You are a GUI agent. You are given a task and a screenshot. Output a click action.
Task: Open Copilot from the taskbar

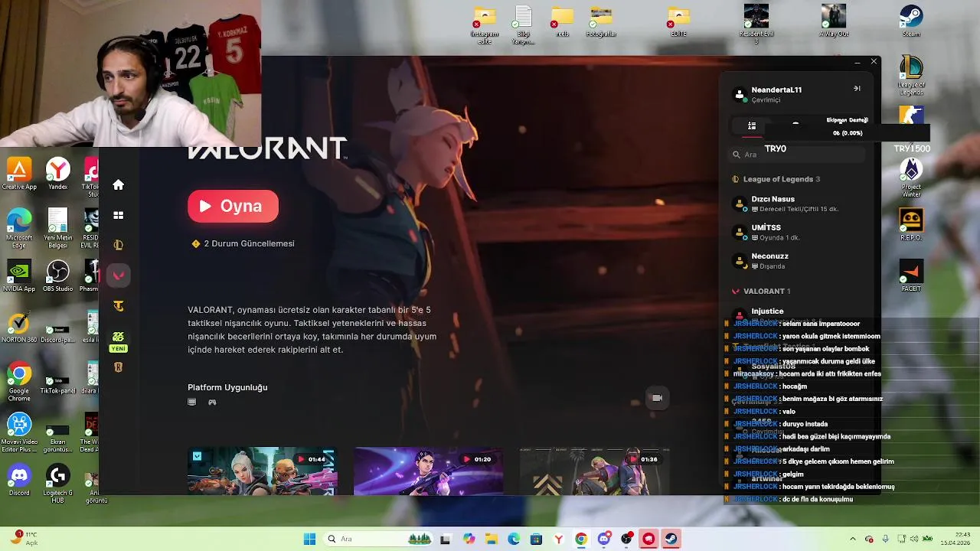[469, 539]
